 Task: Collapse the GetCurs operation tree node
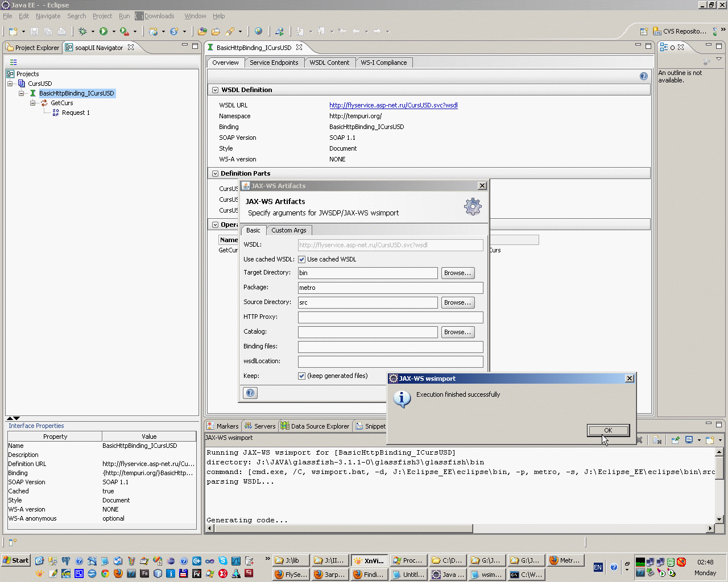click(33, 103)
